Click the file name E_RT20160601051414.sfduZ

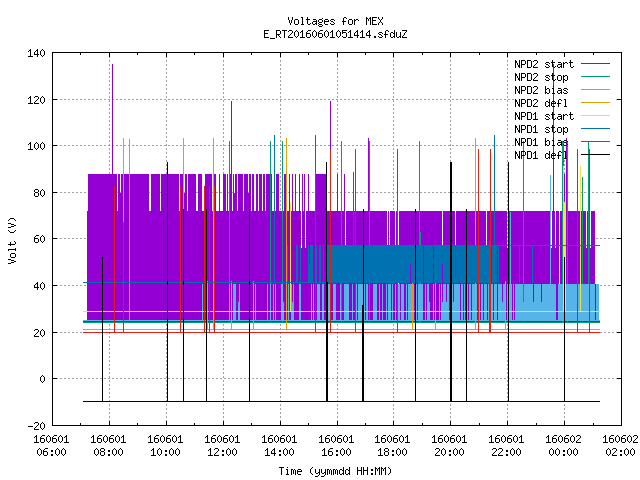[335, 34]
